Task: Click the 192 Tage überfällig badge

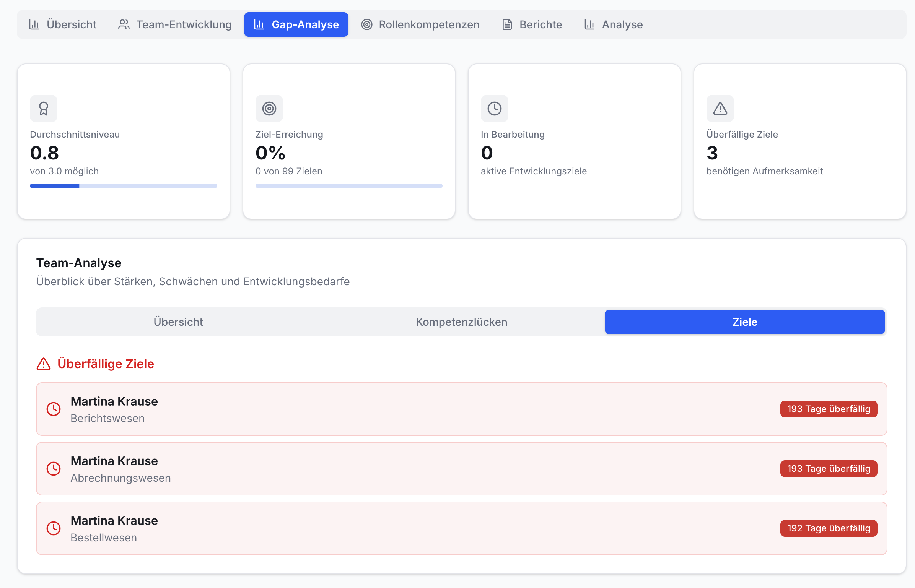Action: pyautogui.click(x=829, y=528)
